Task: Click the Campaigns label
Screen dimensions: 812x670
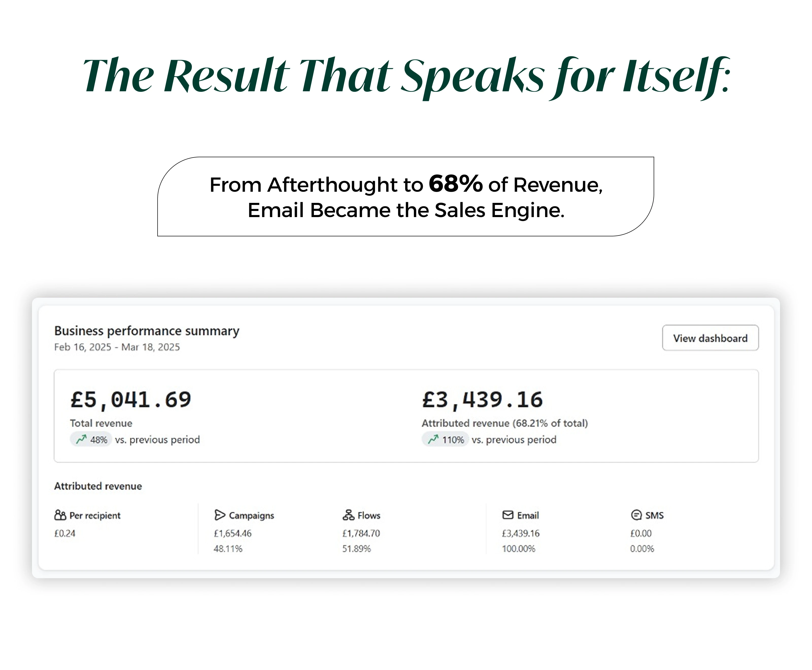Action: tap(251, 516)
